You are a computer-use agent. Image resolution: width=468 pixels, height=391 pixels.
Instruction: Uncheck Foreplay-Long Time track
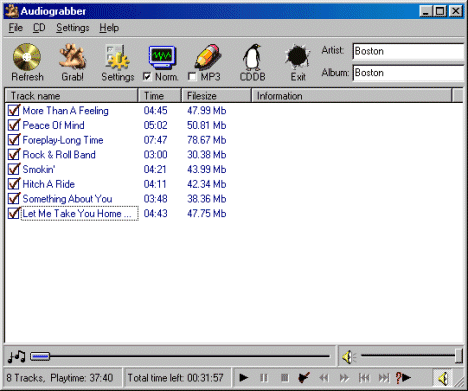14,139
